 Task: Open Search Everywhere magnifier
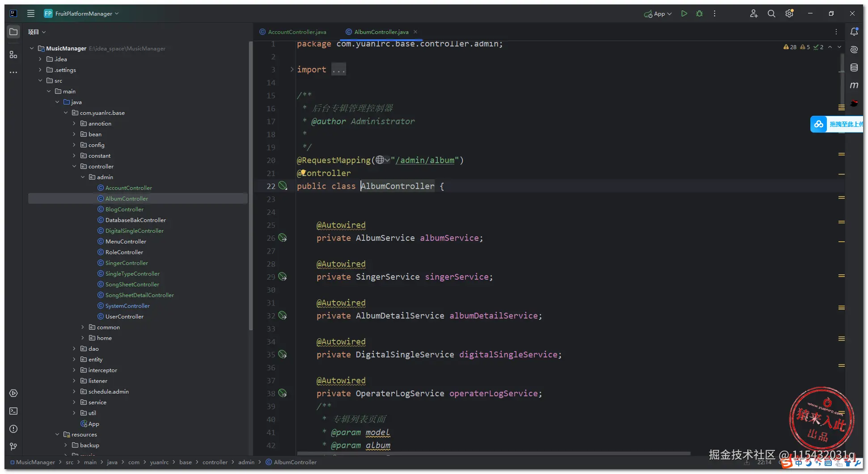click(x=771, y=13)
